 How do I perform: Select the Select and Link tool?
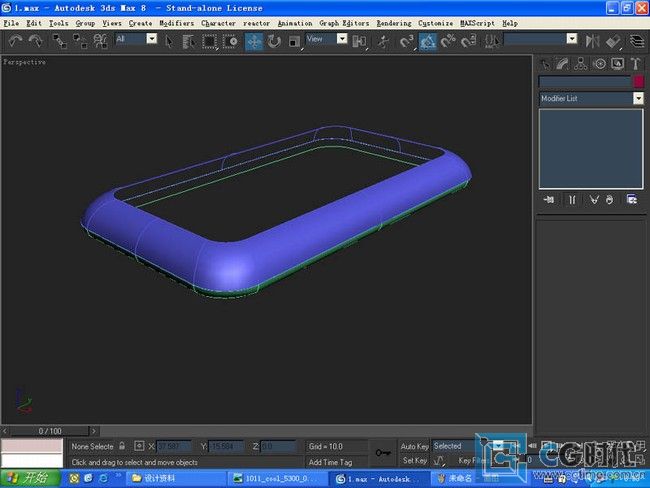(60, 41)
